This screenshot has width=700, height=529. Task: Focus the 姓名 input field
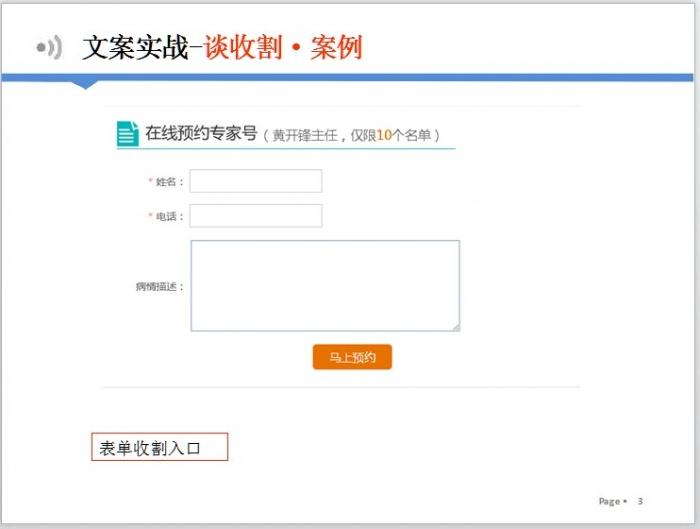(x=256, y=181)
